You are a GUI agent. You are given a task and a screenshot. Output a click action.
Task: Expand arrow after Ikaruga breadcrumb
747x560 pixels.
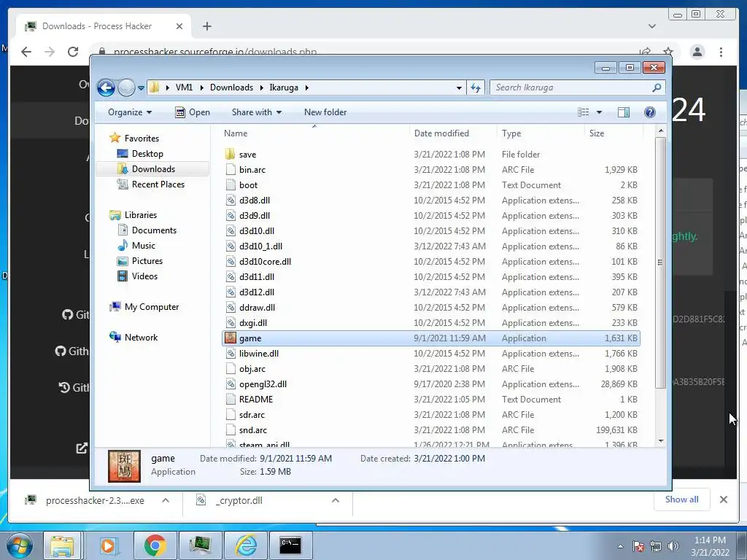pyautogui.click(x=306, y=87)
